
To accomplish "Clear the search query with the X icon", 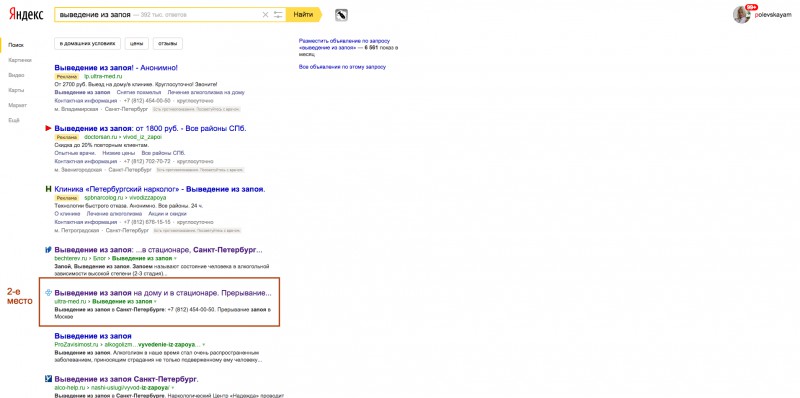I will (265, 15).
